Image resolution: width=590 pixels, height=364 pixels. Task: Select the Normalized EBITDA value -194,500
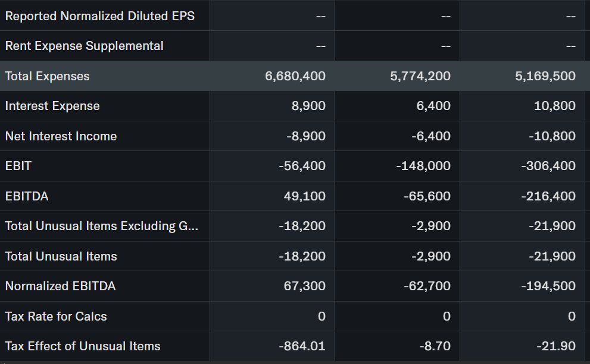pyautogui.click(x=548, y=286)
